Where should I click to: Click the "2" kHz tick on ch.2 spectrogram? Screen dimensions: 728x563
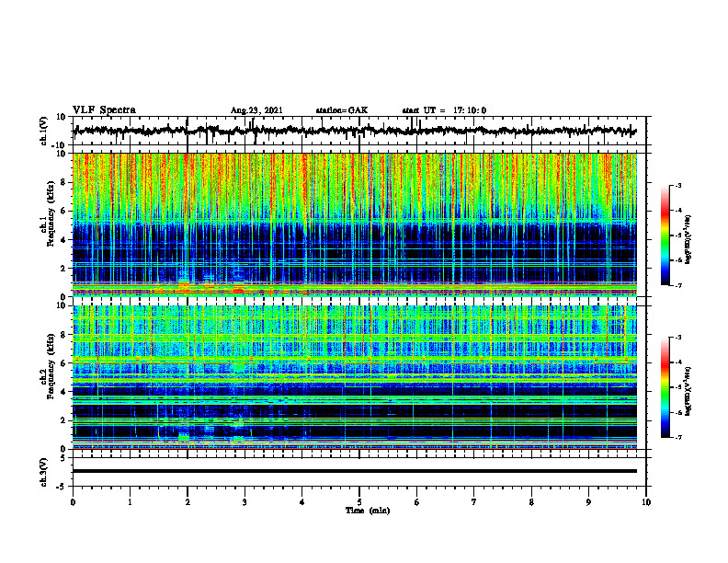click(63, 420)
